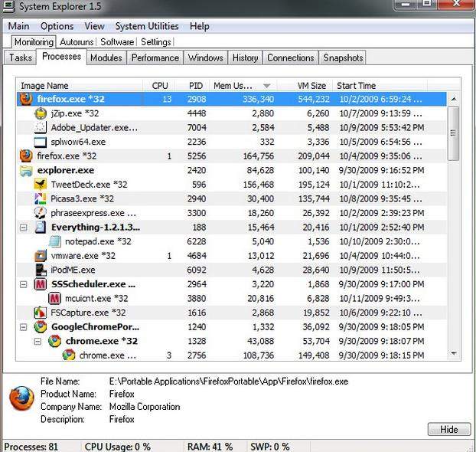The height and width of the screenshot is (452, 476).
Task: Click the phraseexpress.exe icon
Action: [41, 213]
